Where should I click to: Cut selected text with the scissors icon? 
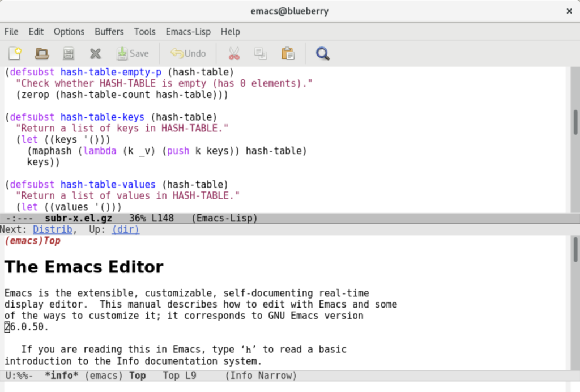click(x=233, y=53)
